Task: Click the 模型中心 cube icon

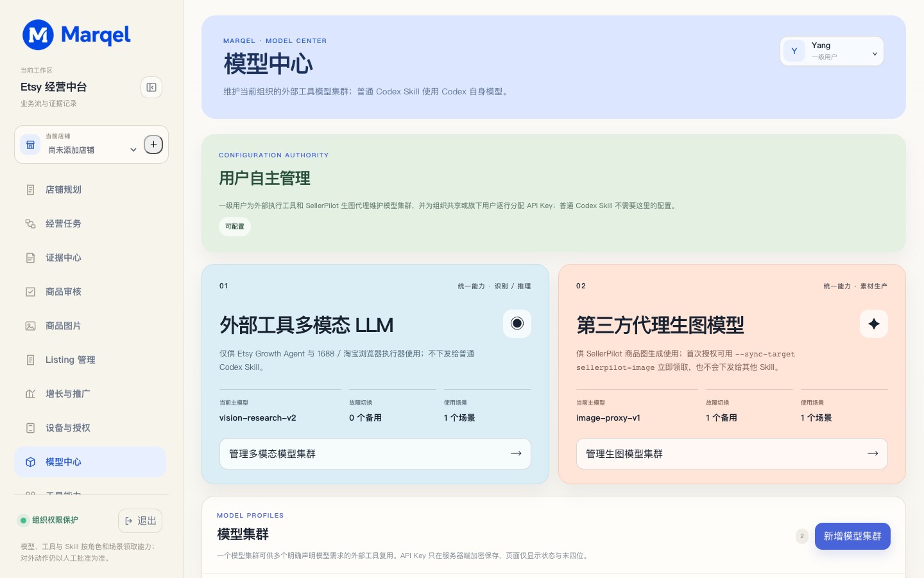Action: 30,462
